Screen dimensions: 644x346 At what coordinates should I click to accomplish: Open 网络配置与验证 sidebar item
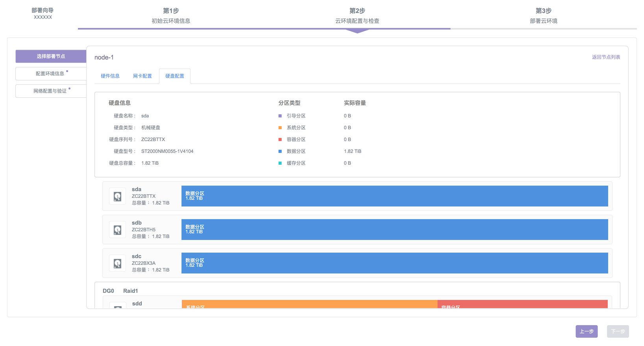point(51,91)
